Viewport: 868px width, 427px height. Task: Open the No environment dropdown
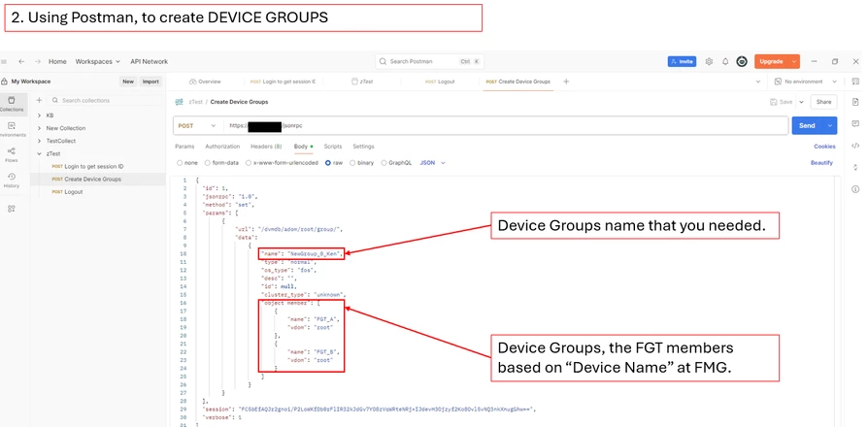tap(806, 82)
